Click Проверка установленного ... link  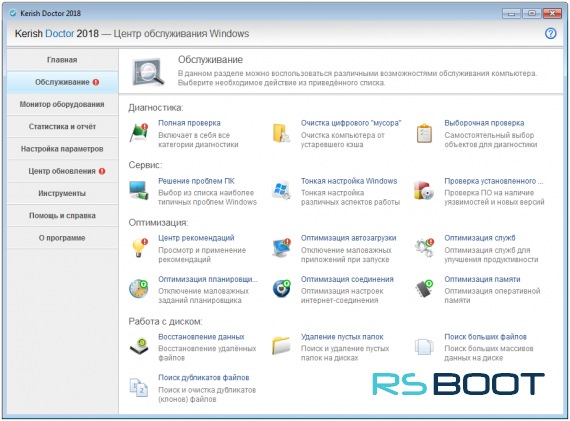(494, 181)
